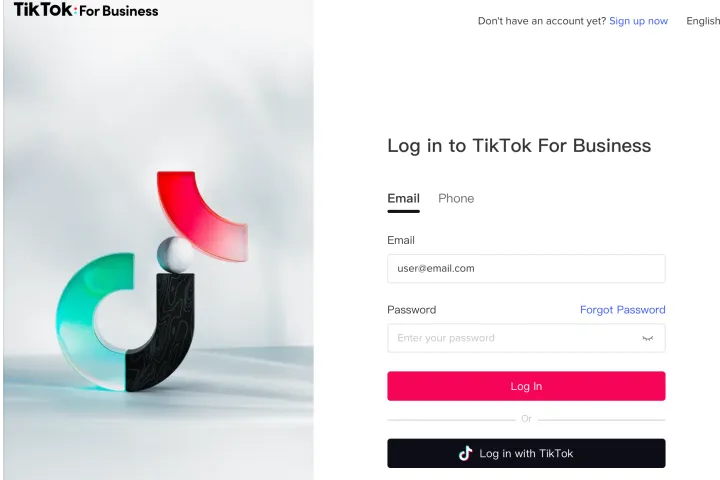This screenshot has height=480, width=720.
Task: Show password using the eye icon
Action: pyautogui.click(x=647, y=339)
